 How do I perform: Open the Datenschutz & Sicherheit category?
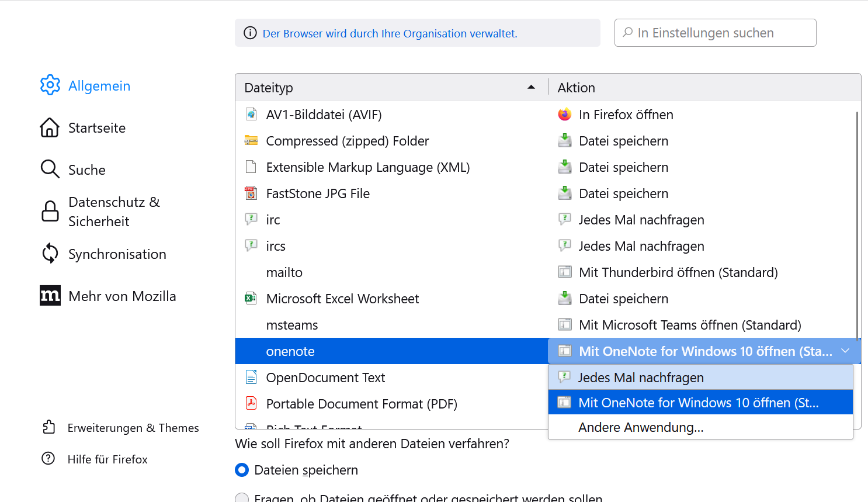click(x=114, y=212)
